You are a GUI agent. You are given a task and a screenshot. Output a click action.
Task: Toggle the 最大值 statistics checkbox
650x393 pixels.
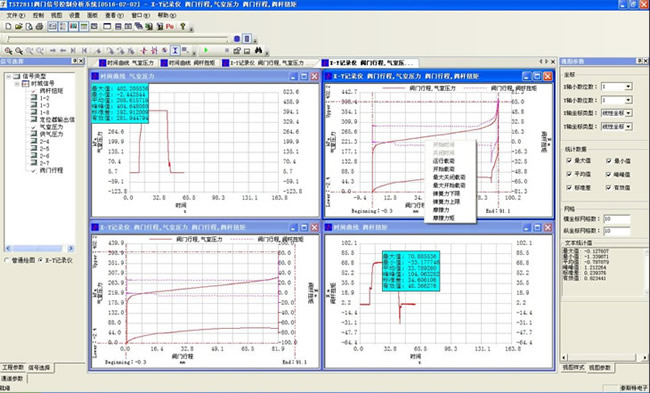pyautogui.click(x=569, y=160)
